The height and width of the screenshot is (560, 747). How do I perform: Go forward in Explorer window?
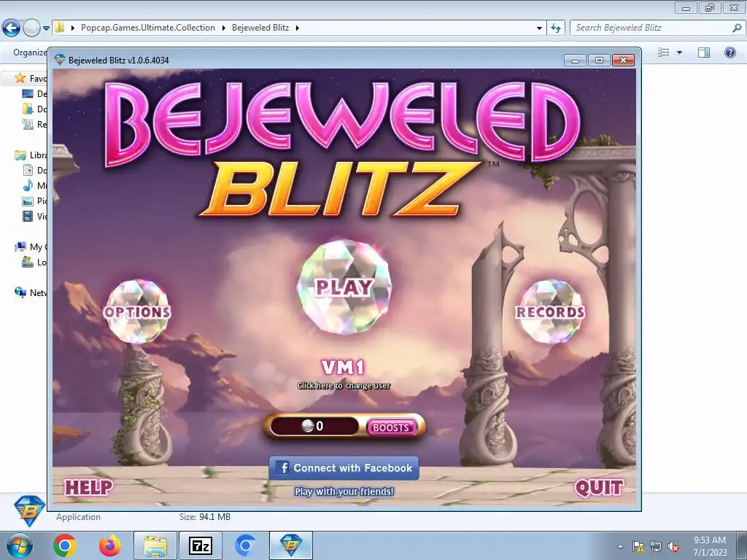pos(31,28)
